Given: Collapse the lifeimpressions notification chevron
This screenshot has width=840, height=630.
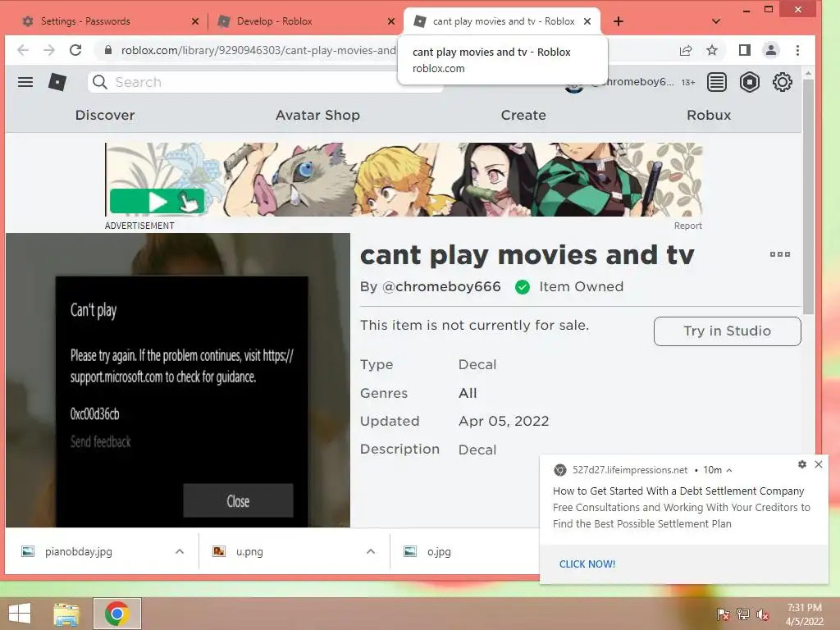Looking at the screenshot, I should click(x=729, y=470).
